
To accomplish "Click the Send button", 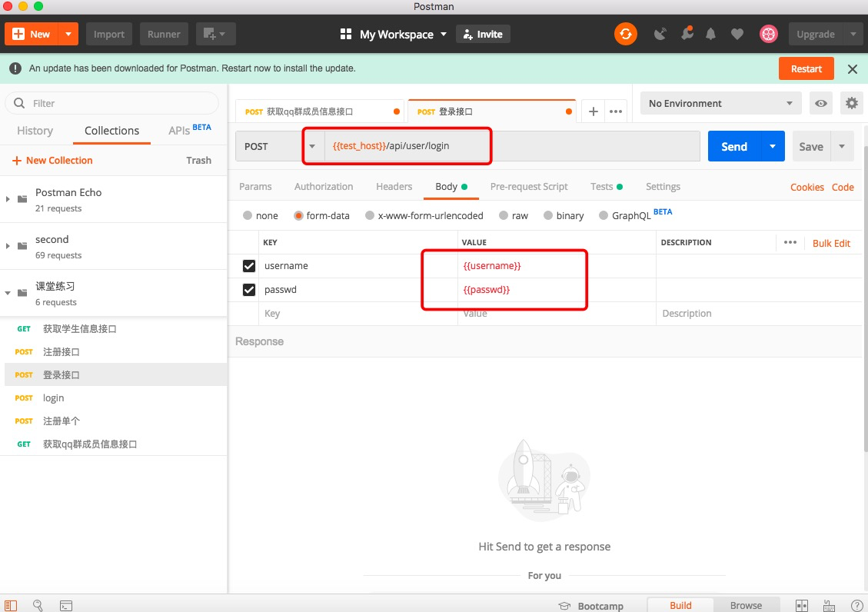I will click(733, 145).
